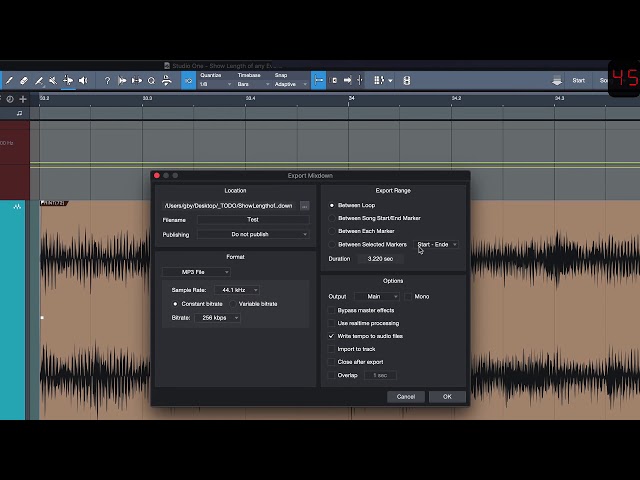The width and height of the screenshot is (640, 480).
Task: Click the add track plus icon
Action: (23, 99)
